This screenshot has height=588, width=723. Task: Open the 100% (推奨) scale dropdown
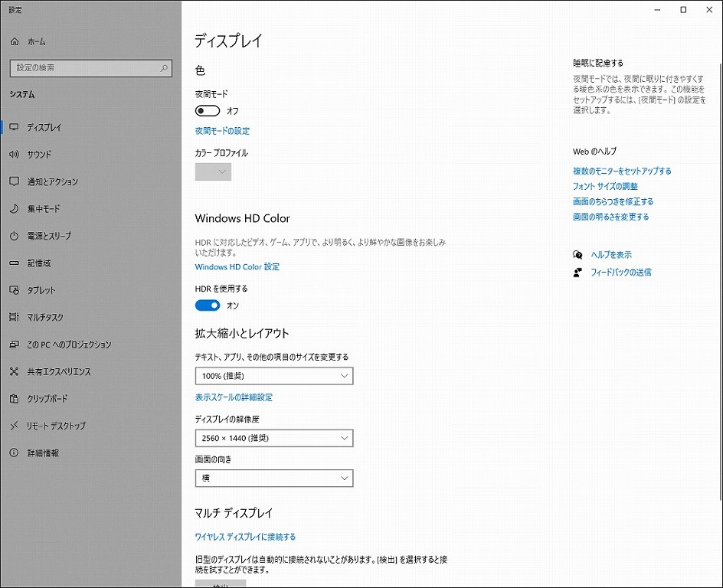(x=274, y=376)
